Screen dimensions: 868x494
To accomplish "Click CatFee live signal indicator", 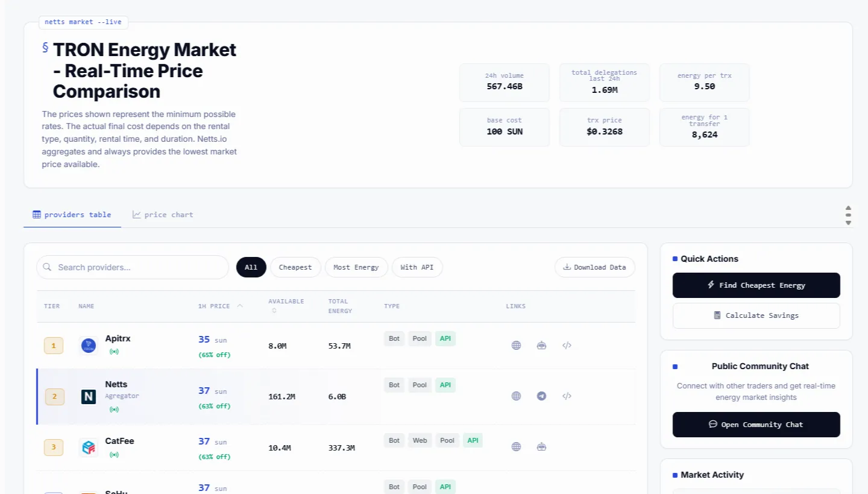I will [x=114, y=454].
